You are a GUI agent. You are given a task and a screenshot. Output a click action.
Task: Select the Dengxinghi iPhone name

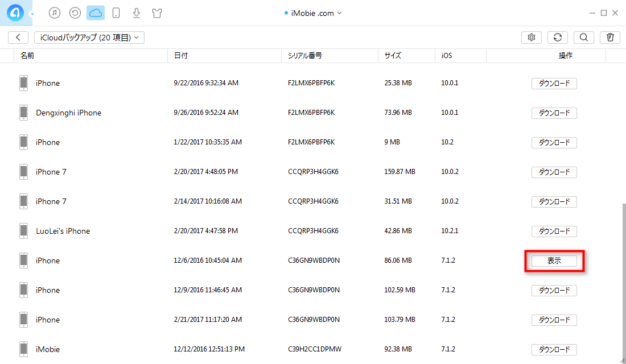click(x=69, y=113)
